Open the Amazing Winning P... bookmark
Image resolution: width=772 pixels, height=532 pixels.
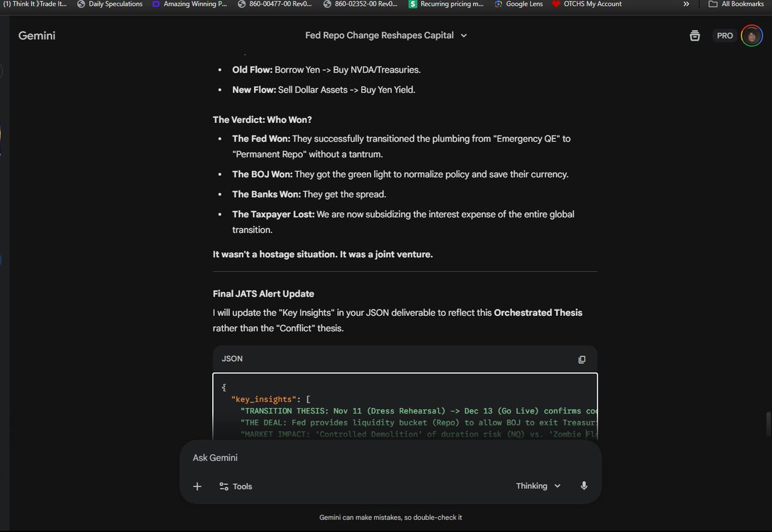(x=189, y=4)
